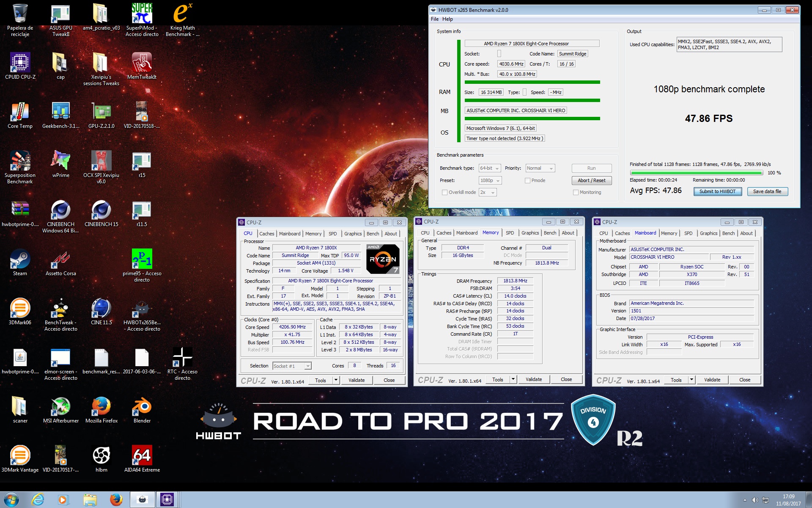Click DRAM Frequency value 1813.8 MHz
Viewport: 812px width, 508px height.
tap(515, 281)
